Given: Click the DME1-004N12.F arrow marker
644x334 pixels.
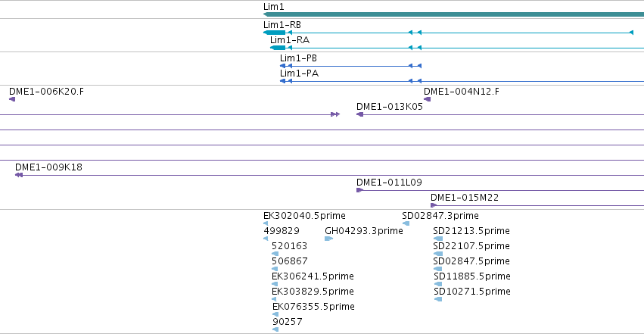Looking at the screenshot, I should point(427,99).
